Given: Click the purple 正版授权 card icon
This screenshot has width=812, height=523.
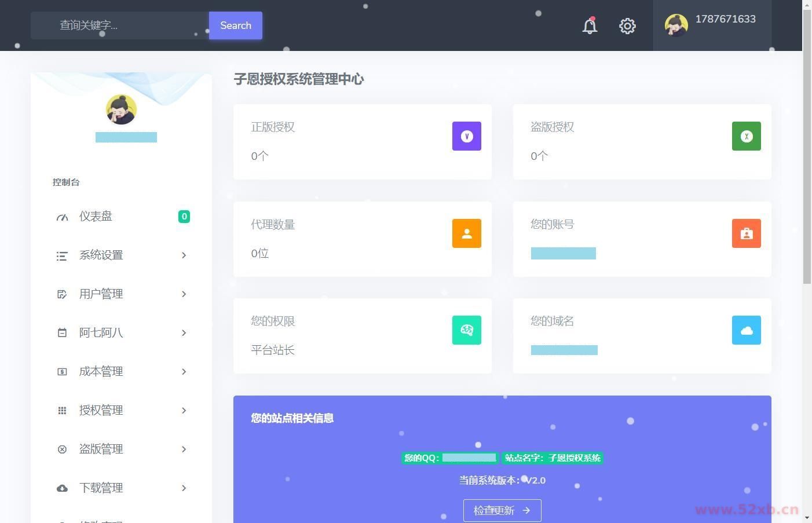Looking at the screenshot, I should pos(466,136).
